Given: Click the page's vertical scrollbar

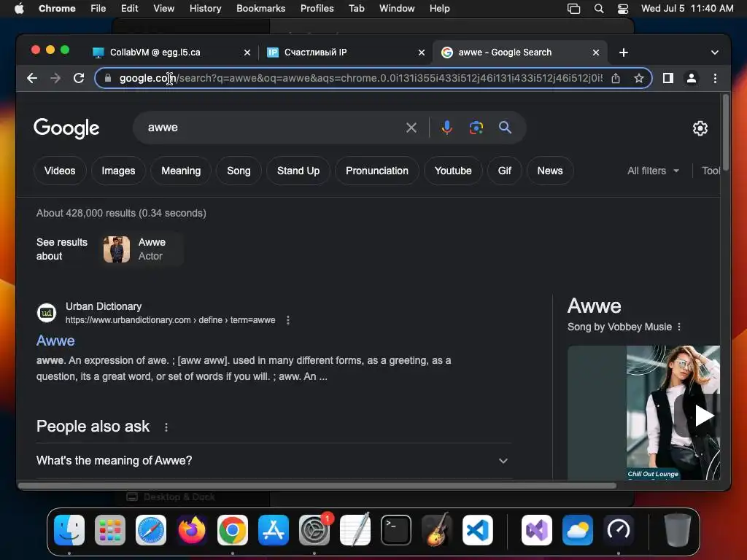Looking at the screenshot, I should (726, 133).
